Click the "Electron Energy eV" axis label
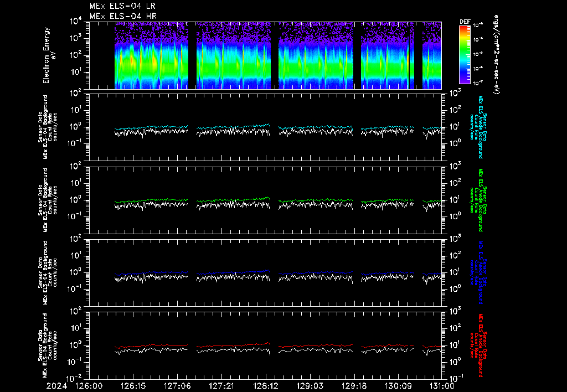 coord(49,55)
